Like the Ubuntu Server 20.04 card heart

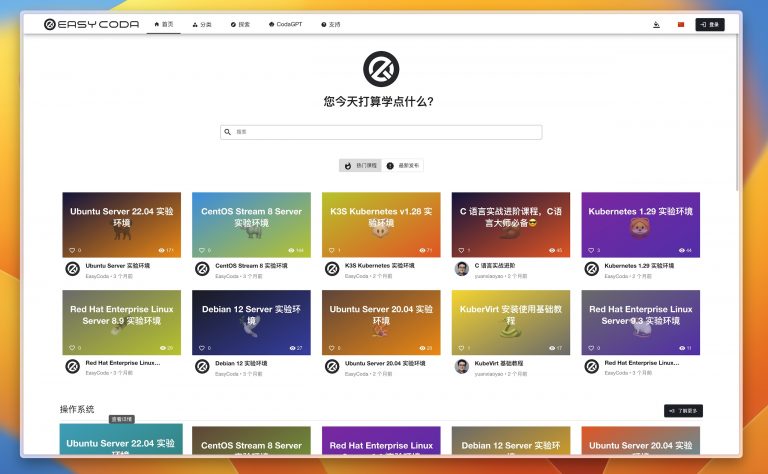coord(332,348)
